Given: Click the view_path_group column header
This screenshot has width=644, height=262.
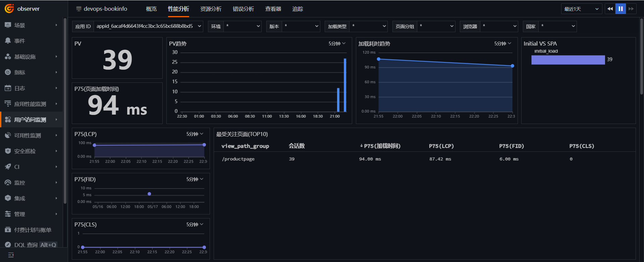Looking at the screenshot, I should point(245,146).
